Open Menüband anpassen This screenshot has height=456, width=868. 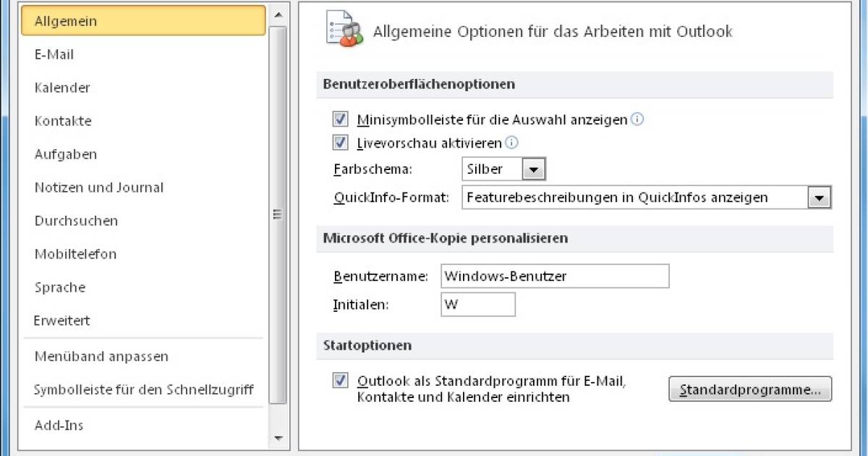pyautogui.click(x=101, y=356)
